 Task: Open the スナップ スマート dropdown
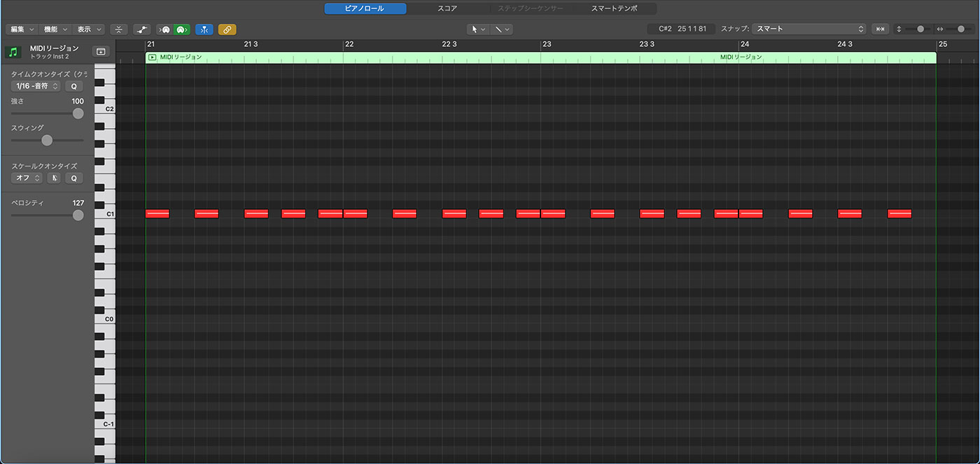coord(810,29)
